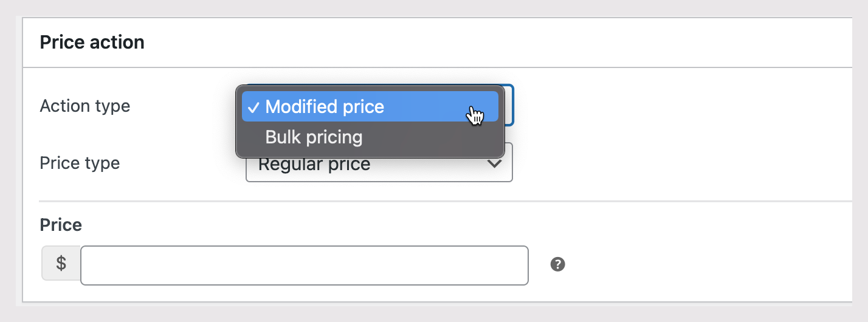Choose Bulk pricing from the list

[314, 137]
